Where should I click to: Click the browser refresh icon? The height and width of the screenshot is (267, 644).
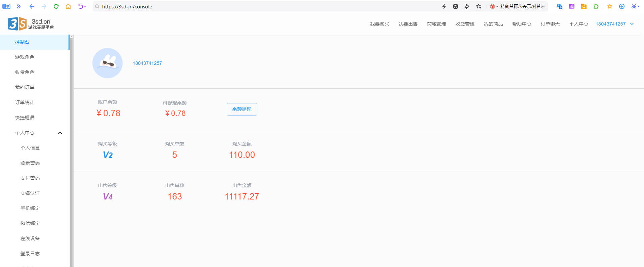click(x=56, y=6)
